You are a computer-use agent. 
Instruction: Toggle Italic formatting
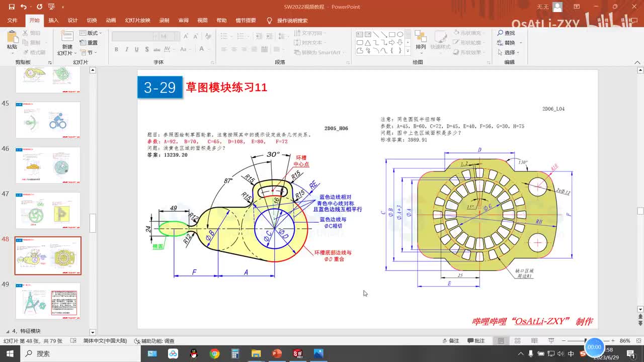point(126,49)
